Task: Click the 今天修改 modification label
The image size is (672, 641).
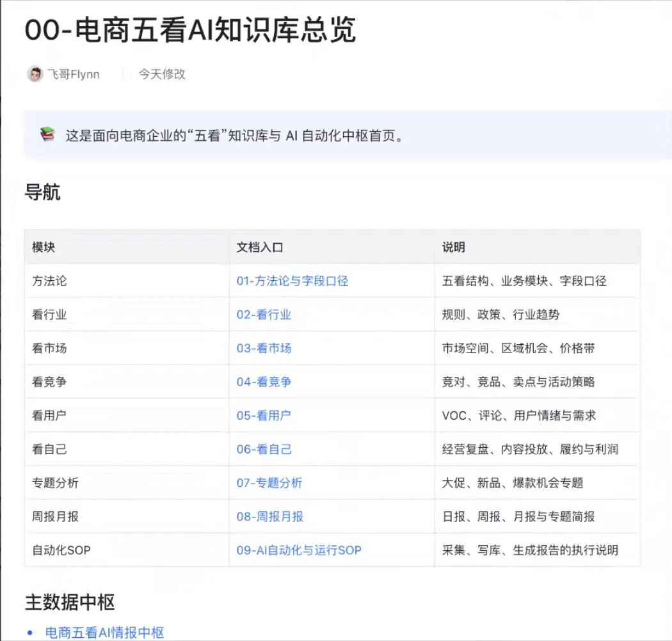Action: tap(161, 74)
